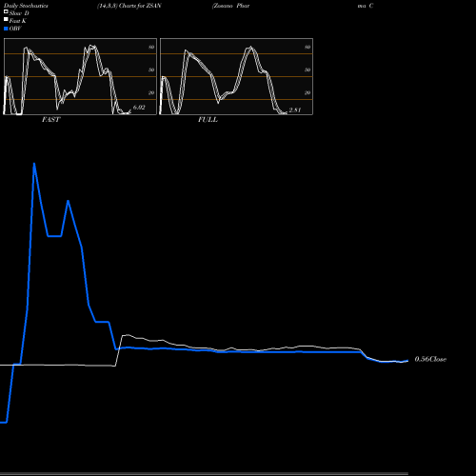Click the 0.56Close price label
This screenshot has height=476, width=476.
pyautogui.click(x=430, y=359)
